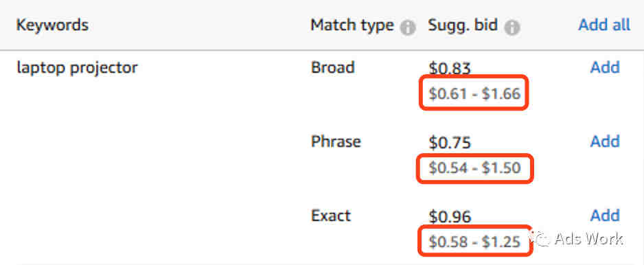Click the $0.96 suggested bid
The width and height of the screenshot is (644, 265).
(450, 216)
